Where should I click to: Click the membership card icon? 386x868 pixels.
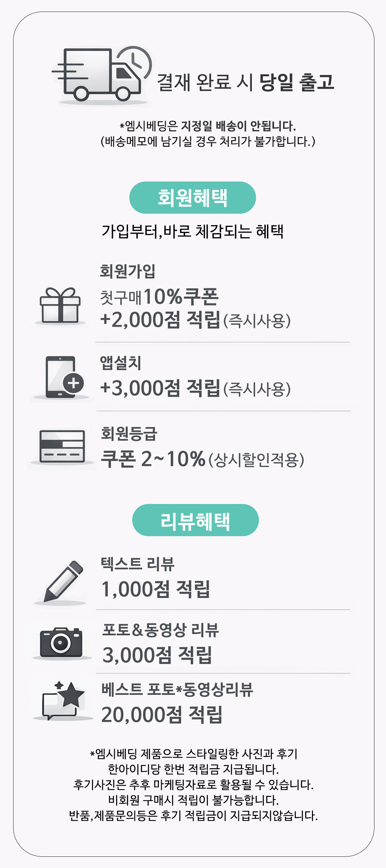(x=62, y=446)
